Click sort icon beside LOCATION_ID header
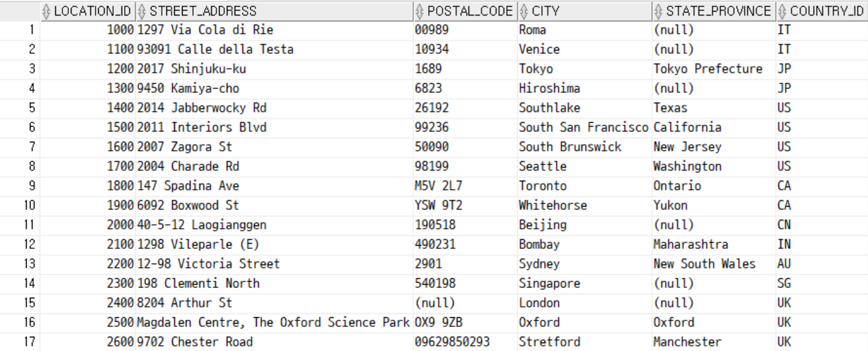Image resolution: width=868 pixels, height=351 pixels. point(46,12)
